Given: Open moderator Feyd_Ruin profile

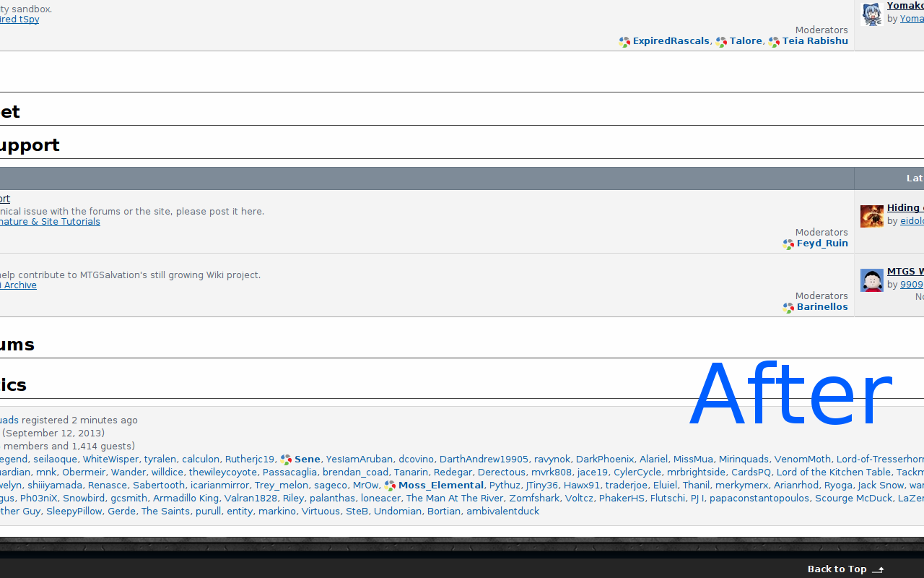Looking at the screenshot, I should pyautogui.click(x=822, y=243).
